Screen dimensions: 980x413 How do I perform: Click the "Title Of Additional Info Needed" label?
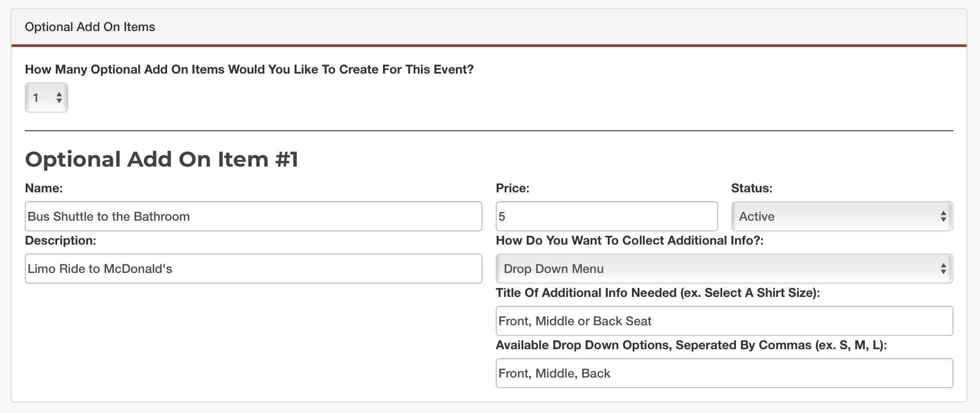click(657, 293)
